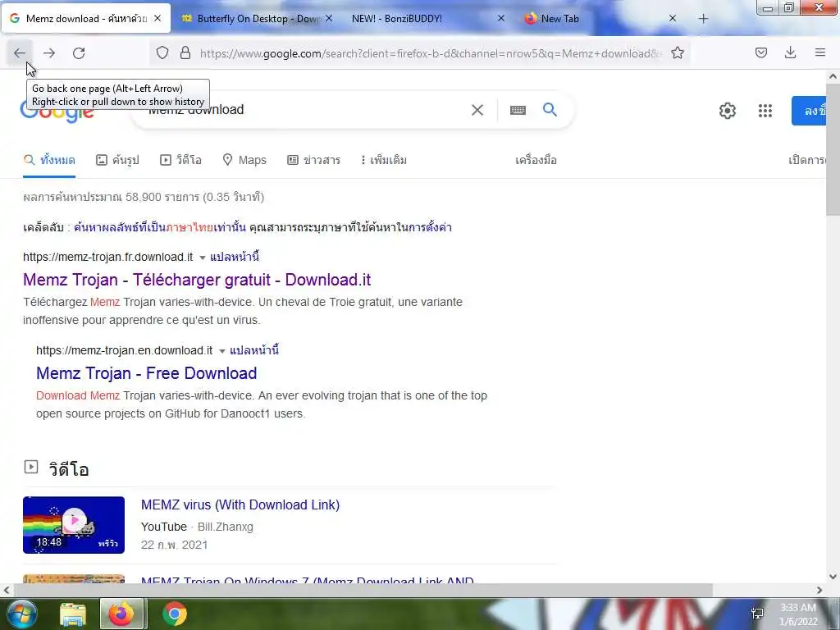Image resolution: width=840 pixels, height=630 pixels.
Task: Expand the เพิ่มเติม more menu
Action: pyautogui.click(x=384, y=160)
